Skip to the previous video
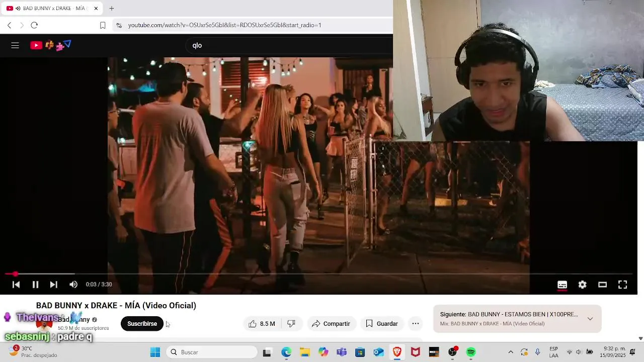The image size is (644, 362). pos(16,285)
